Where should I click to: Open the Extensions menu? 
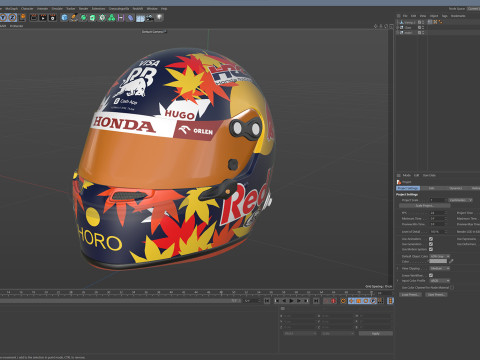(98, 9)
